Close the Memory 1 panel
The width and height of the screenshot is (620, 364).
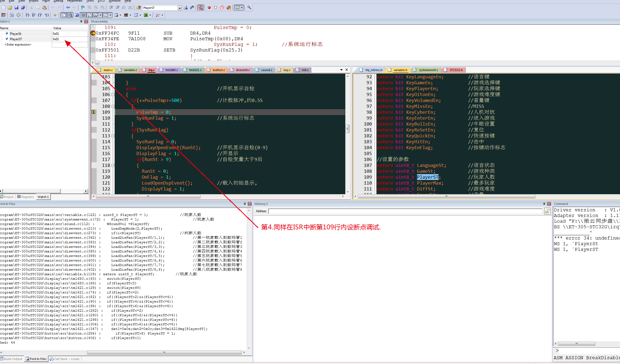[x=549, y=204]
